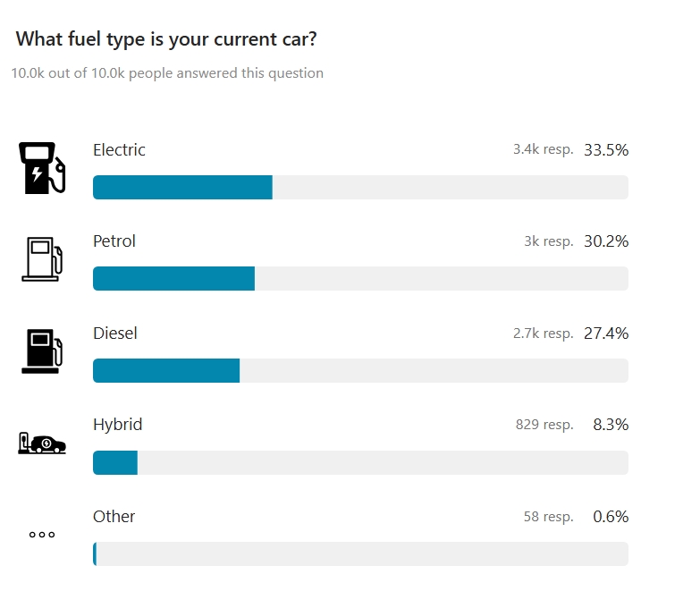This screenshot has height=608, width=700.
Task: Click the Electric option label
Action: tap(119, 150)
